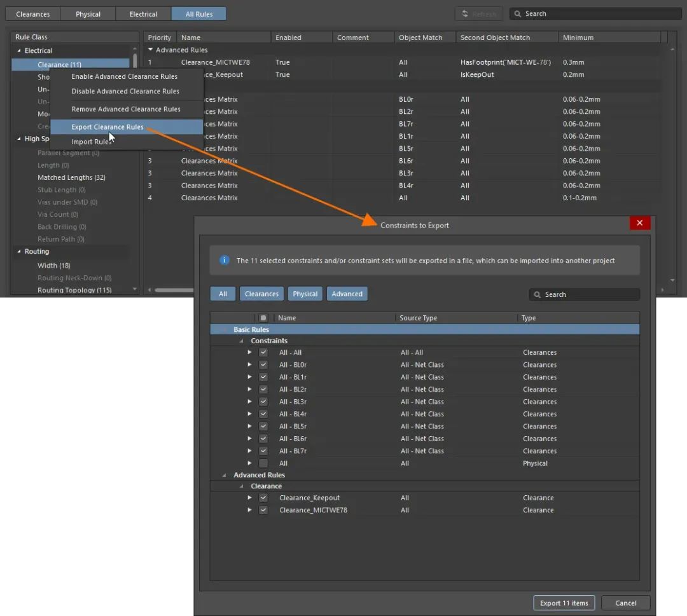
Task: Uncheck the Clearance_MICTWE78 rule checkbox
Action: pos(263,510)
